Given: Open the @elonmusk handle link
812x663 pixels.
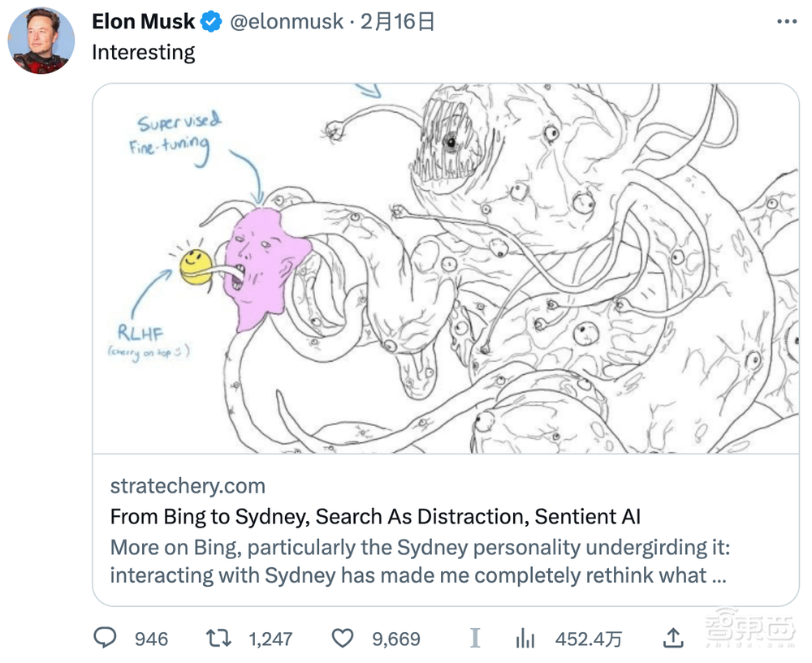Looking at the screenshot, I should [287, 22].
